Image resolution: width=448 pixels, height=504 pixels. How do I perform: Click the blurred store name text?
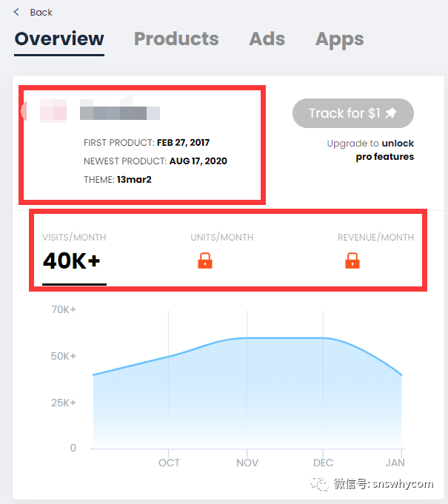click(120, 113)
